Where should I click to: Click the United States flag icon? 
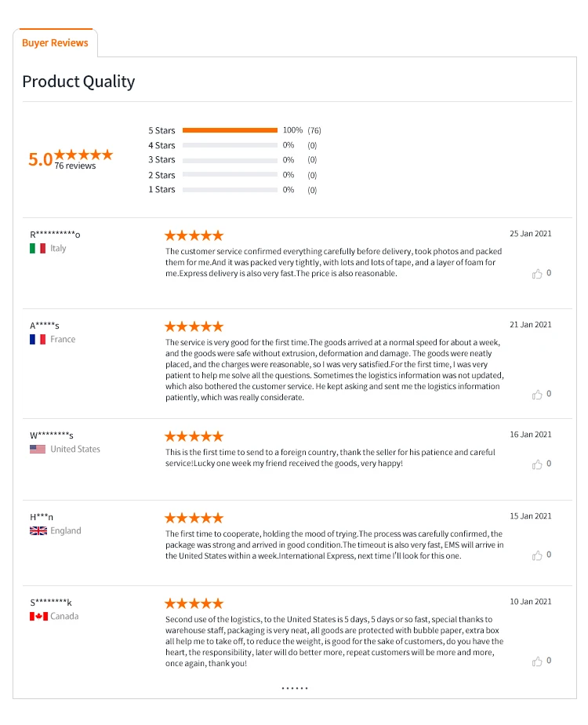click(x=38, y=450)
